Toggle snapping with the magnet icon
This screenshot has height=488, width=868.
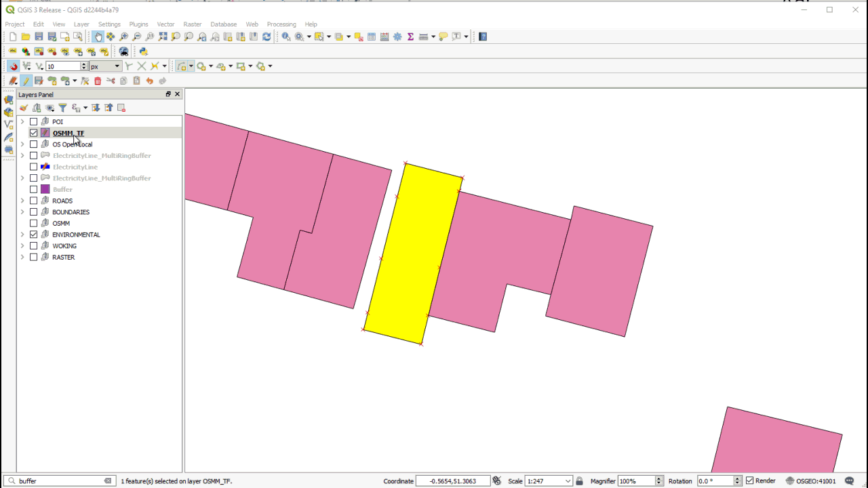pos(14,66)
